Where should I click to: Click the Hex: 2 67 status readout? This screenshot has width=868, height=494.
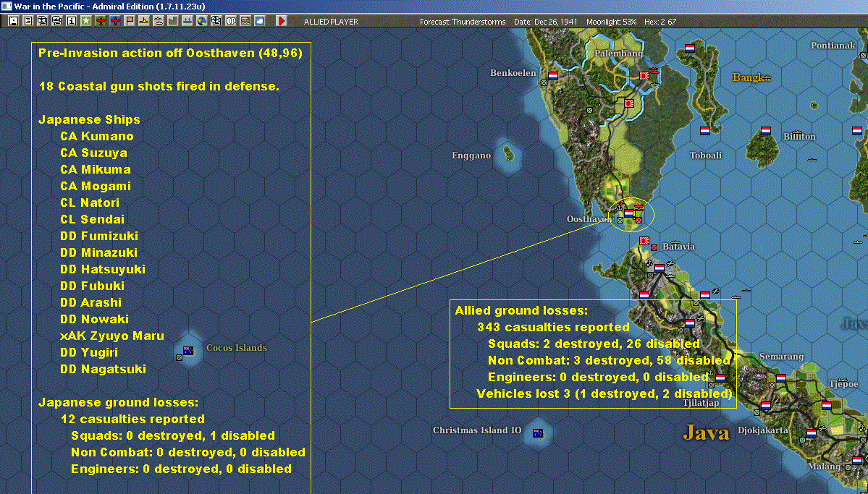tap(660, 22)
